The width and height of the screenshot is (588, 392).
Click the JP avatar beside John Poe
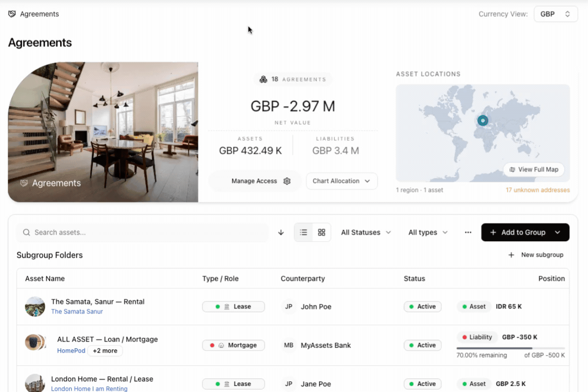point(289,307)
